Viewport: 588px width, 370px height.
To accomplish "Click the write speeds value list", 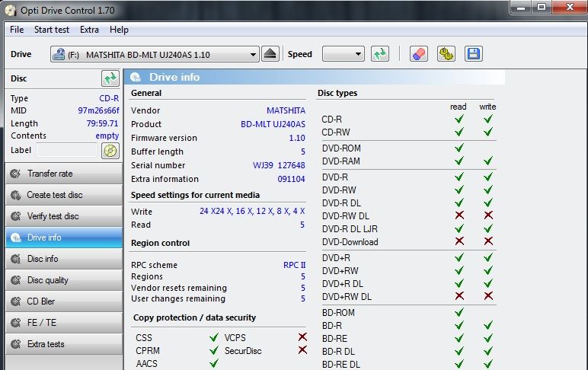I will [252, 211].
